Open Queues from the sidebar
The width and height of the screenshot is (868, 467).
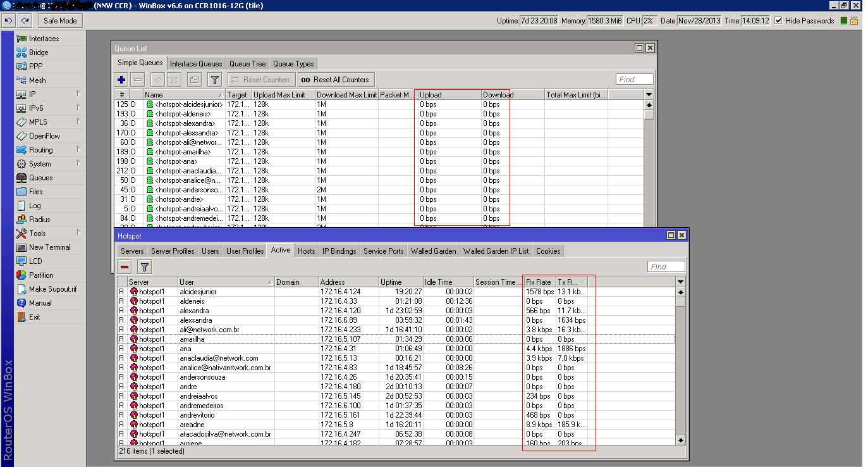coord(40,178)
